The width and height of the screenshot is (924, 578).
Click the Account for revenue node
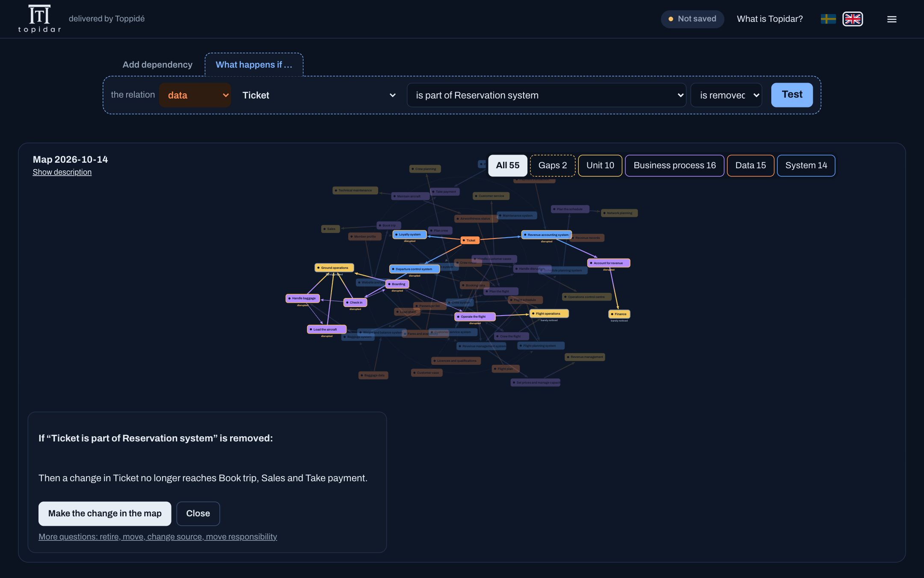pos(608,263)
